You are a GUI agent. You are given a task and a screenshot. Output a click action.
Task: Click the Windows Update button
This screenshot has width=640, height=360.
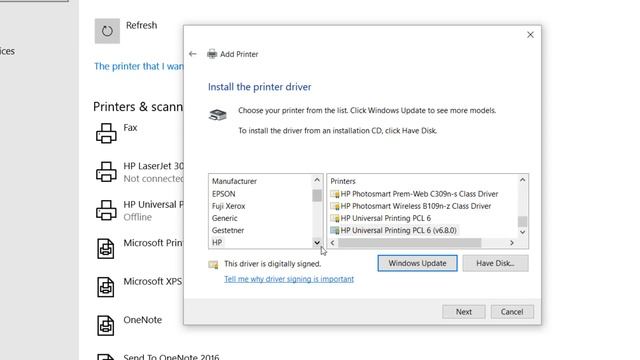point(417,263)
